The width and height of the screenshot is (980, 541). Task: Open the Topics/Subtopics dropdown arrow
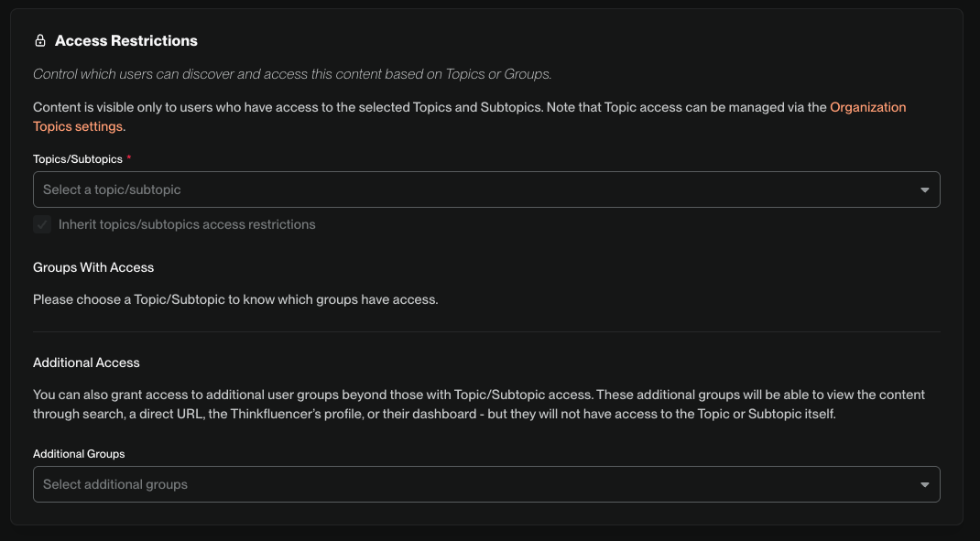pos(924,189)
